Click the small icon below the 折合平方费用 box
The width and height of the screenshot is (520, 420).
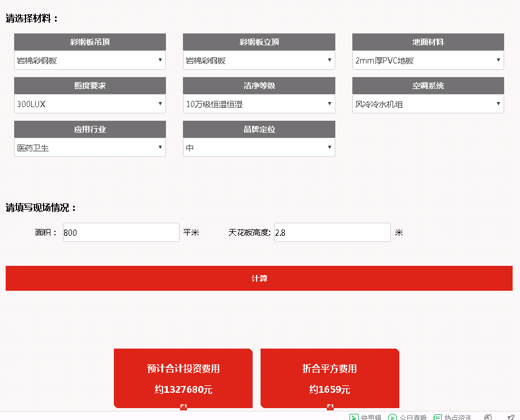click(330, 407)
